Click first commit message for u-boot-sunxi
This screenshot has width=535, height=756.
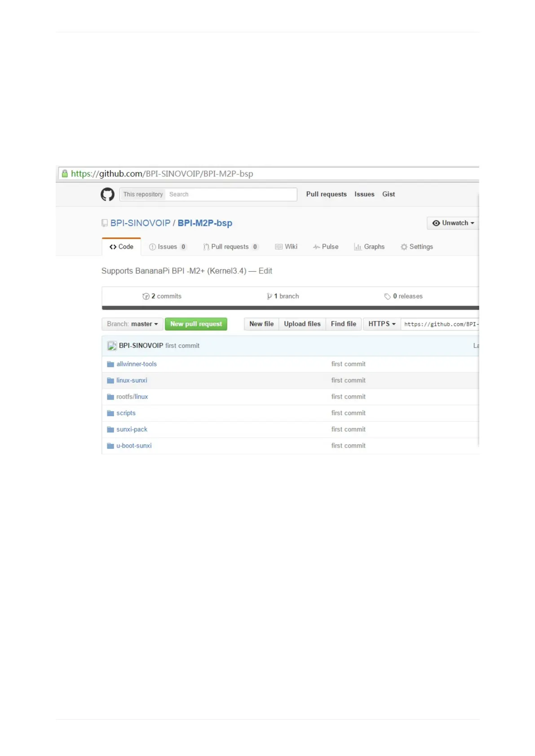(349, 446)
